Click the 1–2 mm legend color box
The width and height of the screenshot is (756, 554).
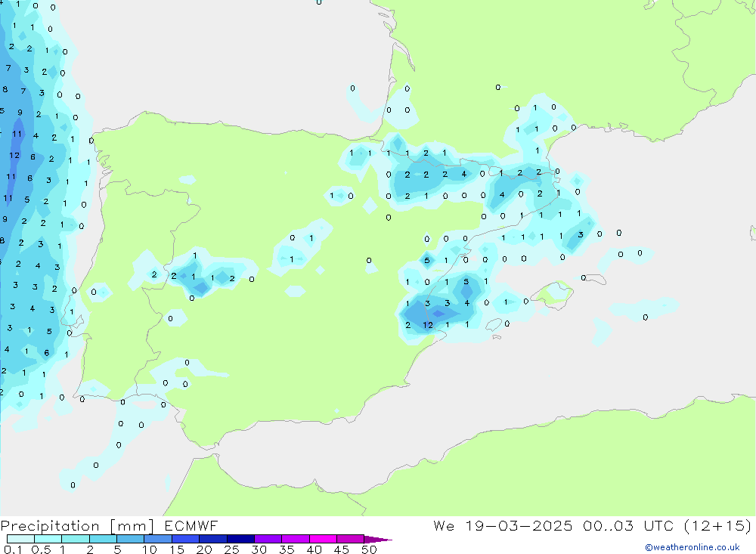[76, 539]
